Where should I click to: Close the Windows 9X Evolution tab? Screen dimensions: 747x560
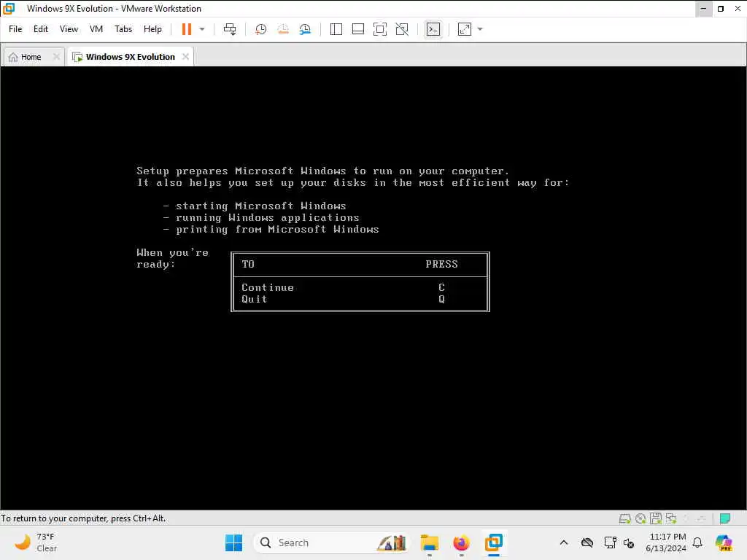pos(185,57)
